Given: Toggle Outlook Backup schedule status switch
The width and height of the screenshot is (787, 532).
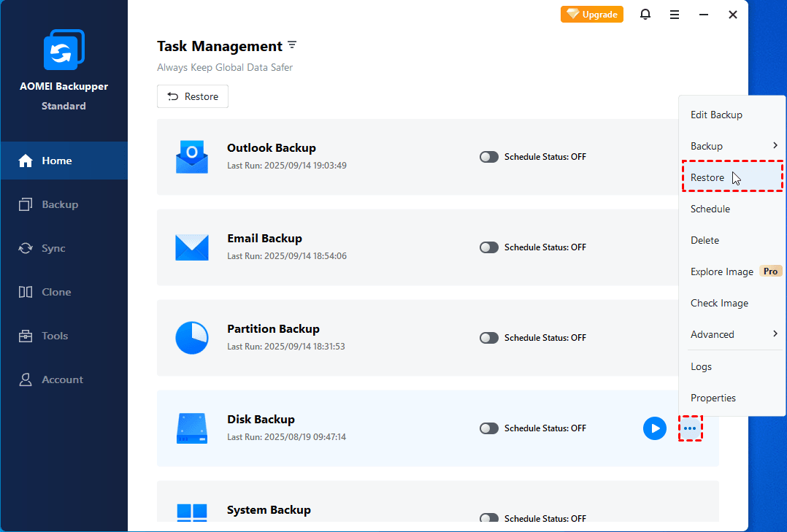Looking at the screenshot, I should coord(489,157).
